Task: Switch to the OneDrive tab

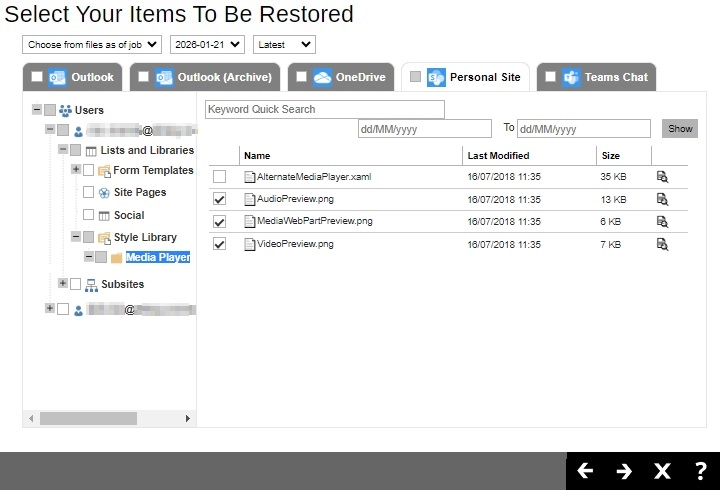Action: pyautogui.click(x=348, y=77)
